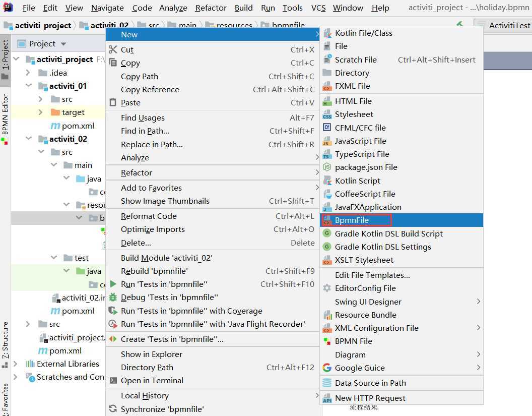
Task: Select the root src folder in tree
Action: point(49,324)
